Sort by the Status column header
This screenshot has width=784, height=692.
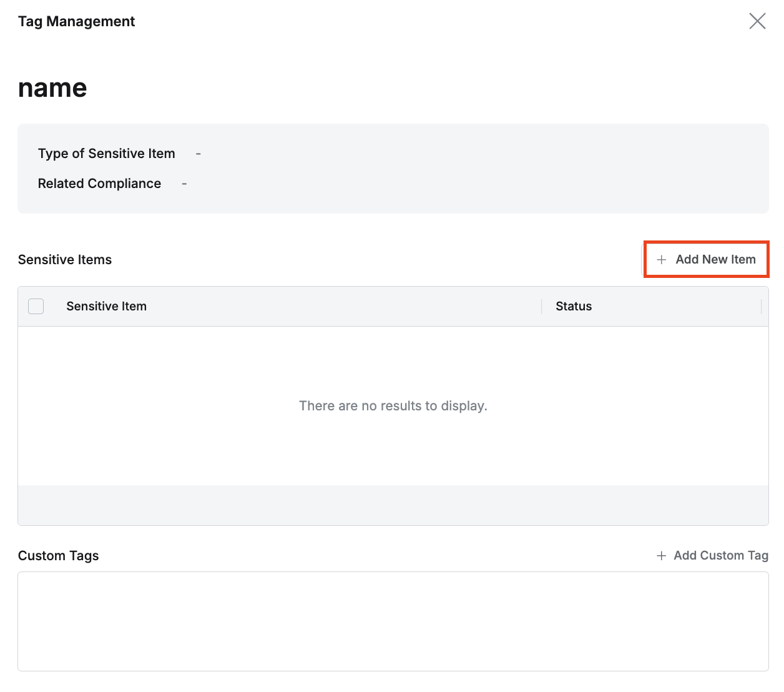(x=573, y=306)
